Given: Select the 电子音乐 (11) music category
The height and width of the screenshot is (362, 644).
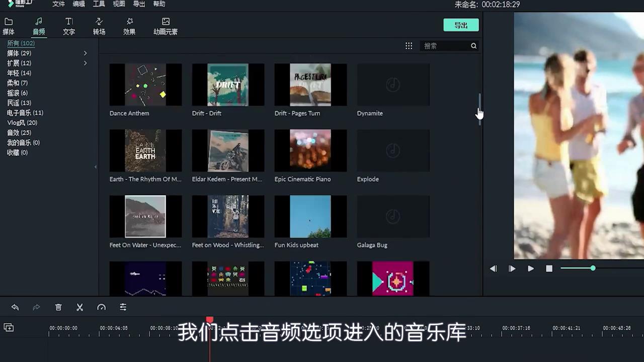Looking at the screenshot, I should coord(25,113).
